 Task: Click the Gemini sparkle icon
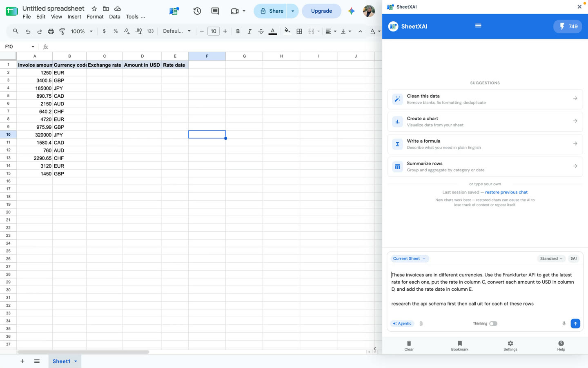(x=351, y=11)
